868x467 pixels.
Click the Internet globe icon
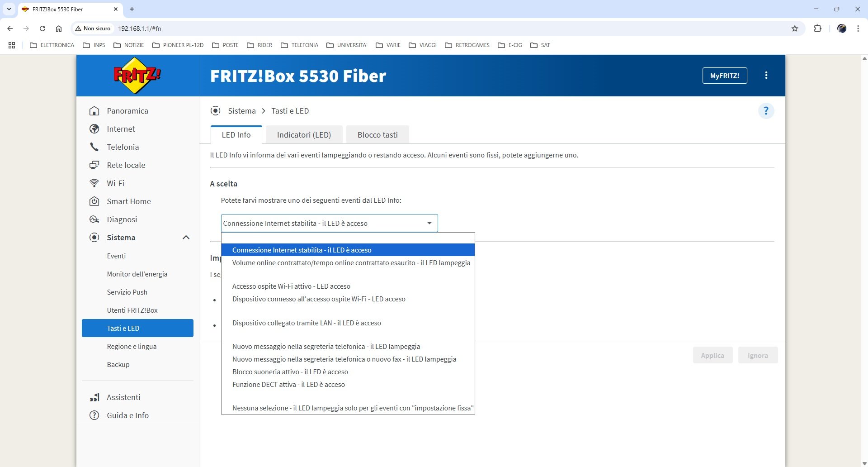(94, 129)
